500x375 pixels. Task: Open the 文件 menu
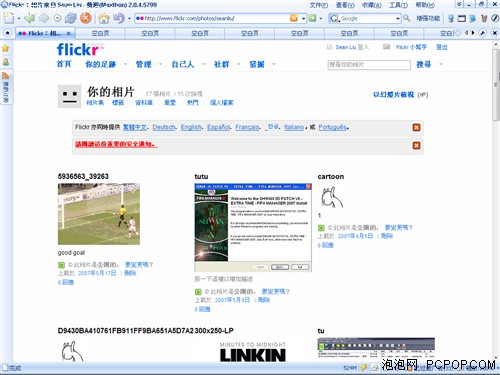tap(319, 5)
